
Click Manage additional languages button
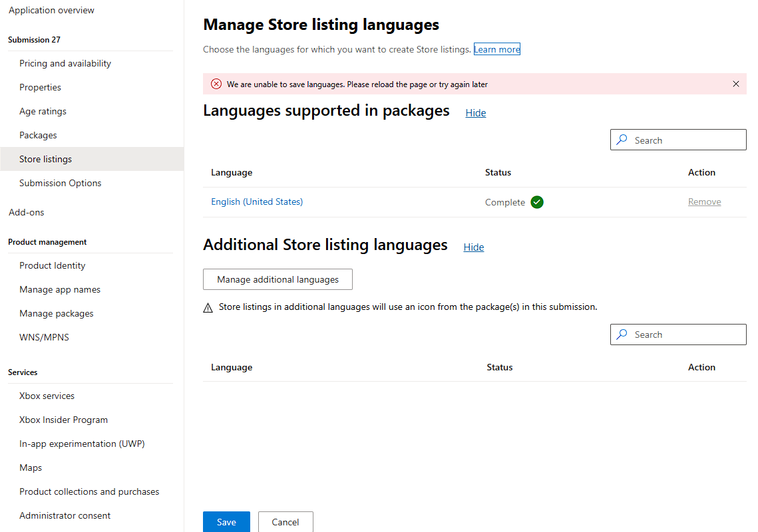[278, 279]
